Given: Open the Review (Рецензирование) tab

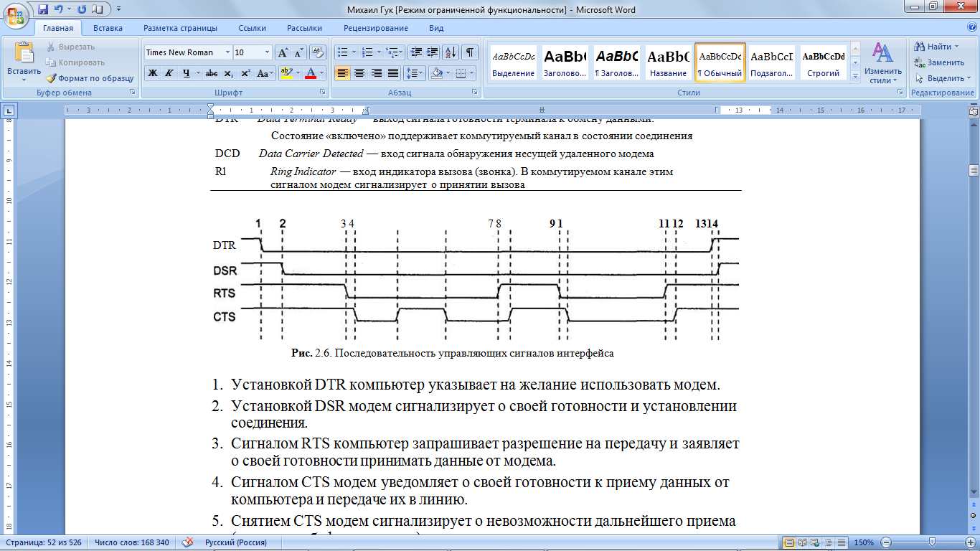Looking at the screenshot, I should 376,28.
